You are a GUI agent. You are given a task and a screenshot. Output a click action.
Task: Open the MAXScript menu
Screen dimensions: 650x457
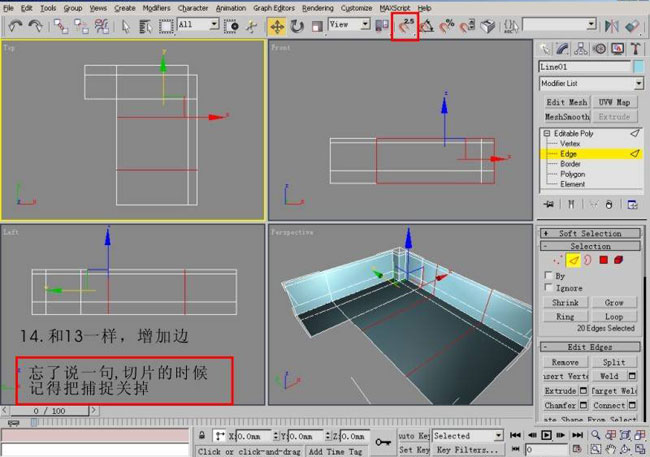coord(395,8)
